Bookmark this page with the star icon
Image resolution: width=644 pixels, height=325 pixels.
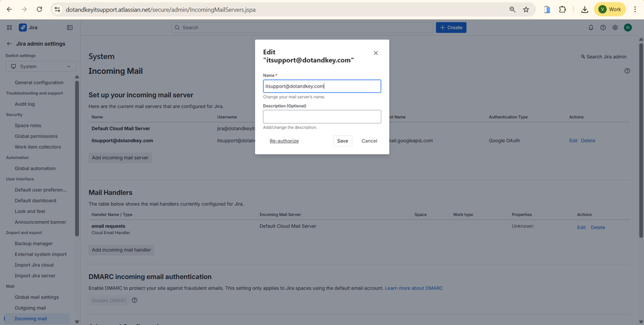pos(526,9)
